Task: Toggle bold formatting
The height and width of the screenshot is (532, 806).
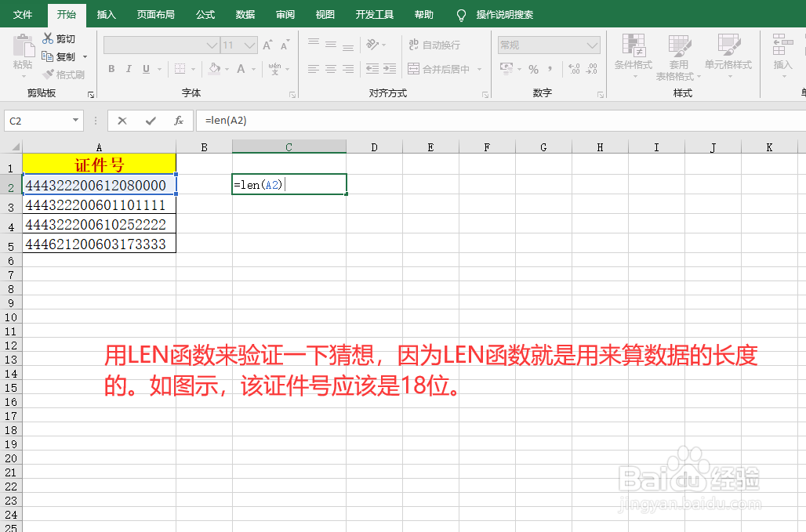Action: click(x=111, y=69)
